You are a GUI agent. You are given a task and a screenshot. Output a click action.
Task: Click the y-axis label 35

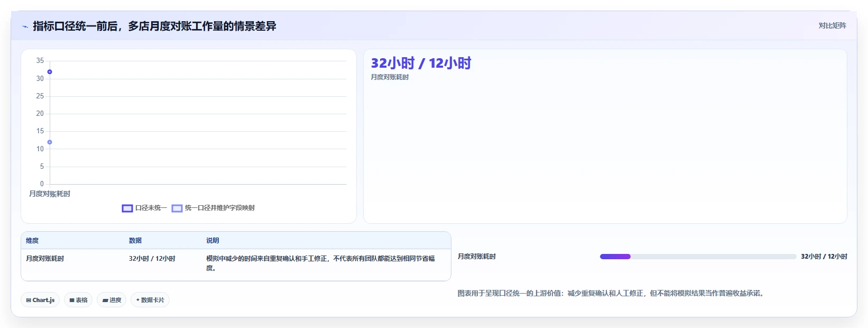[40, 61]
